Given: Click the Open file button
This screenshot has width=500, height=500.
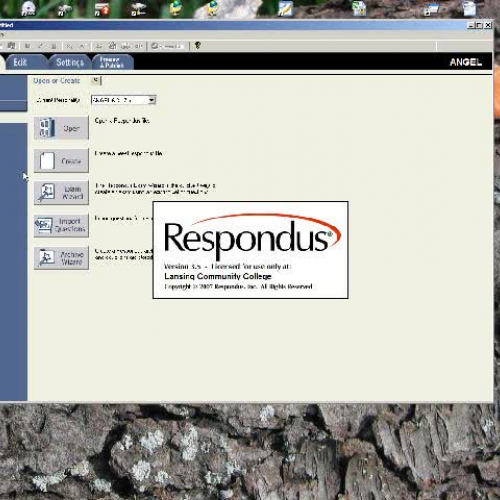Looking at the screenshot, I should 61,128.
